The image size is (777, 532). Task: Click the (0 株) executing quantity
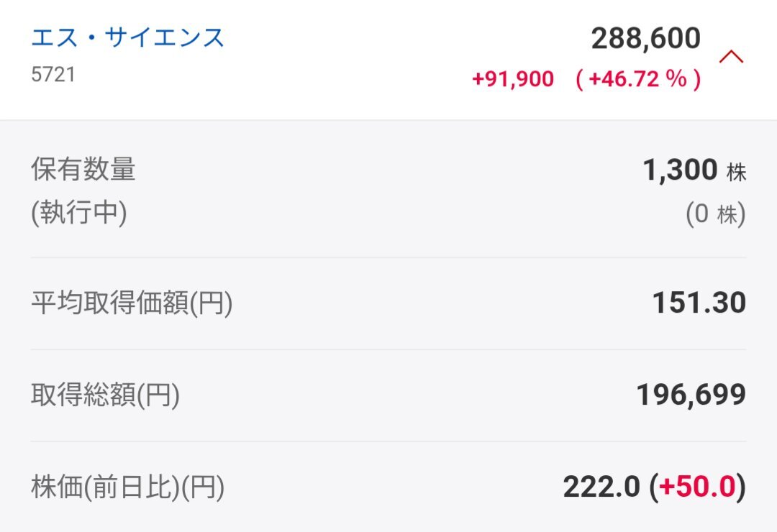tap(715, 214)
